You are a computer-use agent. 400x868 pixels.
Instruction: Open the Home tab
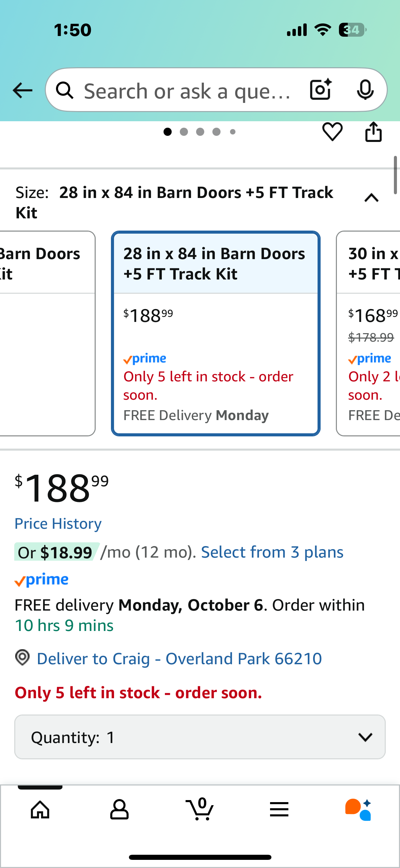tap(40, 810)
